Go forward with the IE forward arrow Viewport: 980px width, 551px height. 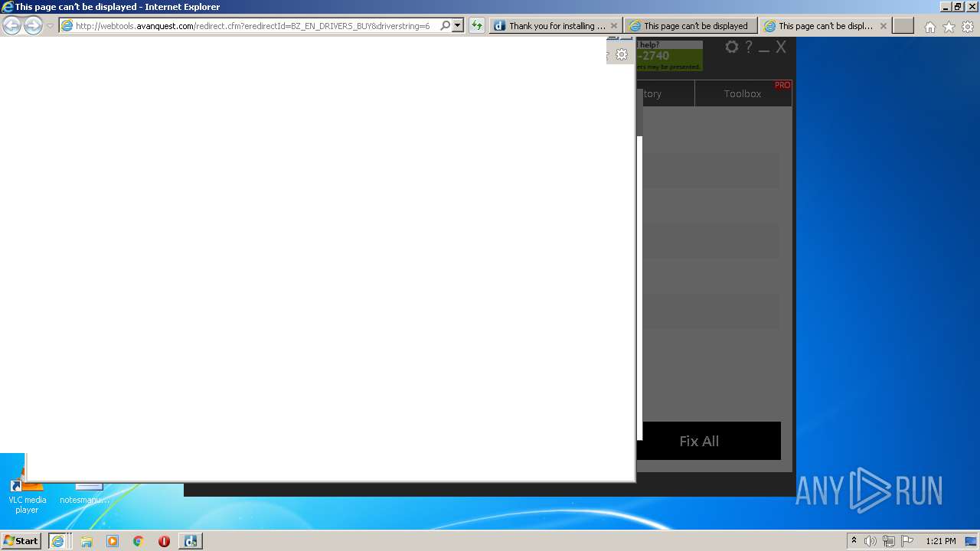click(33, 26)
